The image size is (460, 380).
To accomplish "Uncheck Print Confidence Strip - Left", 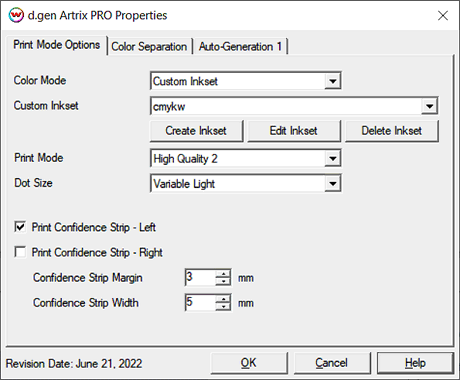I will (20, 227).
